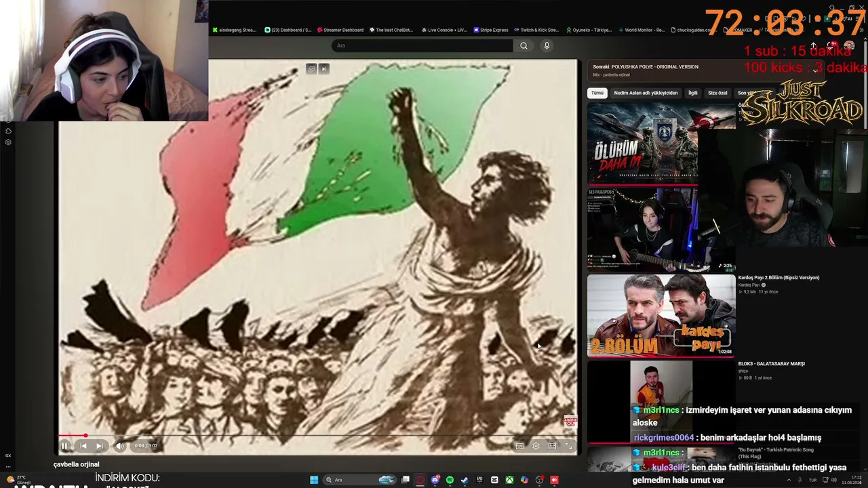Pause the playing video

tap(64, 445)
